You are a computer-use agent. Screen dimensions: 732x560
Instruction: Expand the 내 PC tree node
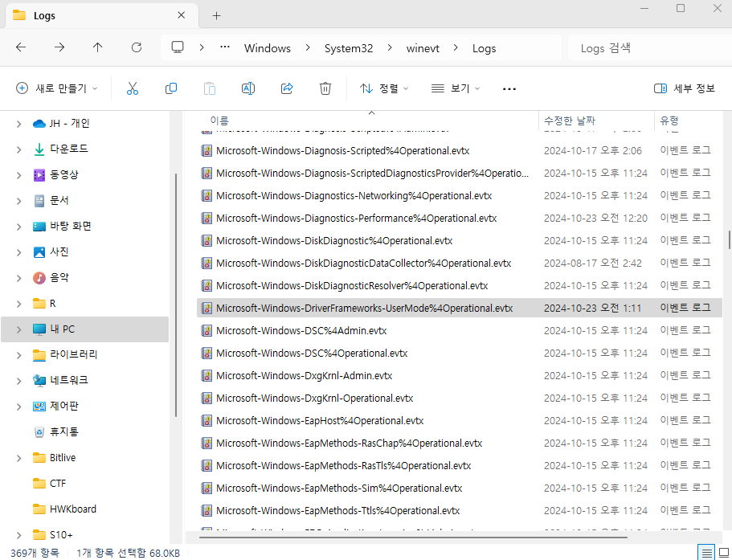point(18,329)
